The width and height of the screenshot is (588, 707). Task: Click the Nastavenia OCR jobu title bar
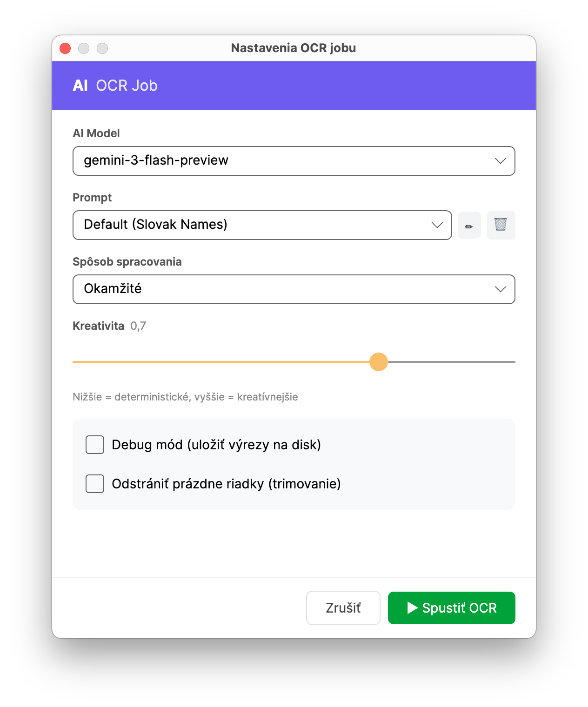point(293,48)
